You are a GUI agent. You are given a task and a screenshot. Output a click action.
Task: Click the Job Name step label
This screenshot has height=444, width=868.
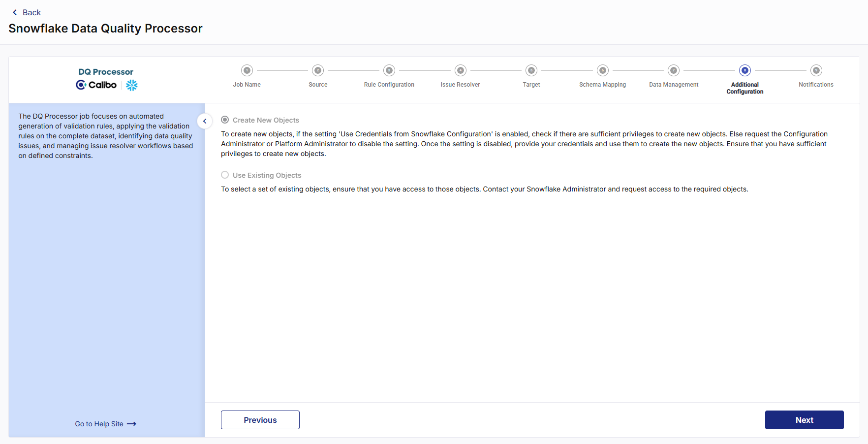pos(247,85)
